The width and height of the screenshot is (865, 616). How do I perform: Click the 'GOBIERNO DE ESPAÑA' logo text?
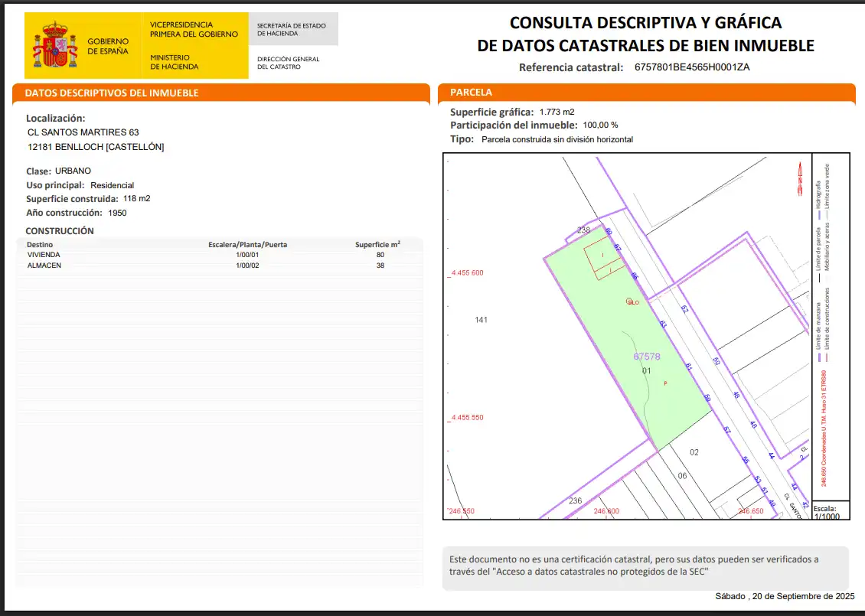pos(108,46)
